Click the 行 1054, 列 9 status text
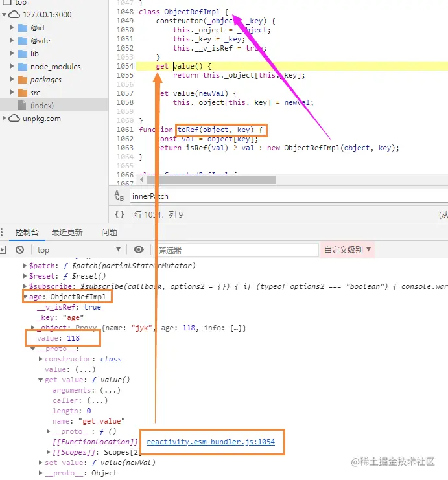 tap(158, 214)
